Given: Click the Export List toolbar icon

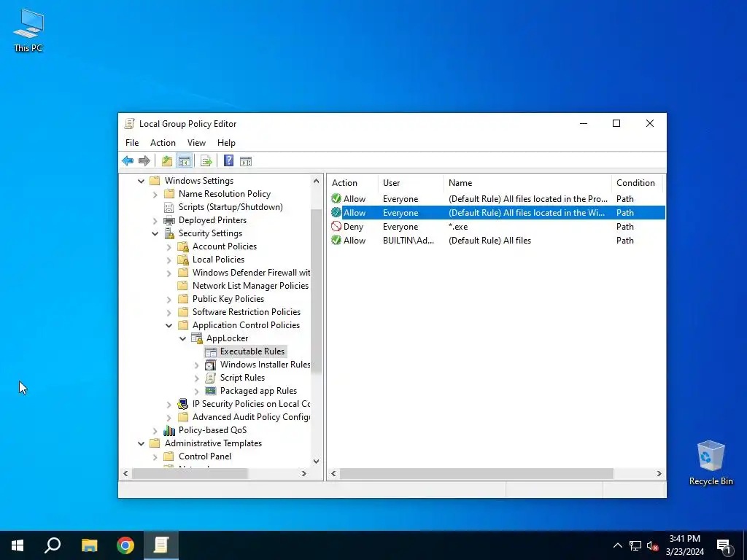Looking at the screenshot, I should click(206, 161).
